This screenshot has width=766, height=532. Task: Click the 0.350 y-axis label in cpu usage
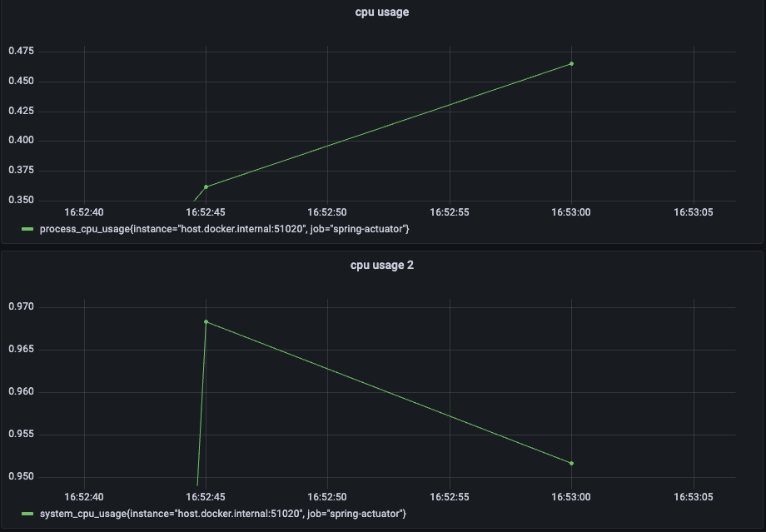22,200
